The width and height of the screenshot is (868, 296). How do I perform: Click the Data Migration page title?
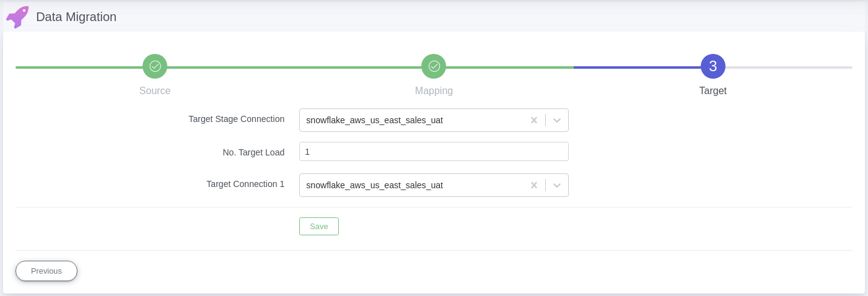[76, 17]
